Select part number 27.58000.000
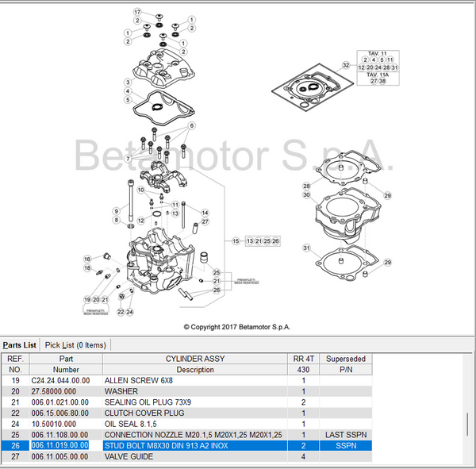 53,391
